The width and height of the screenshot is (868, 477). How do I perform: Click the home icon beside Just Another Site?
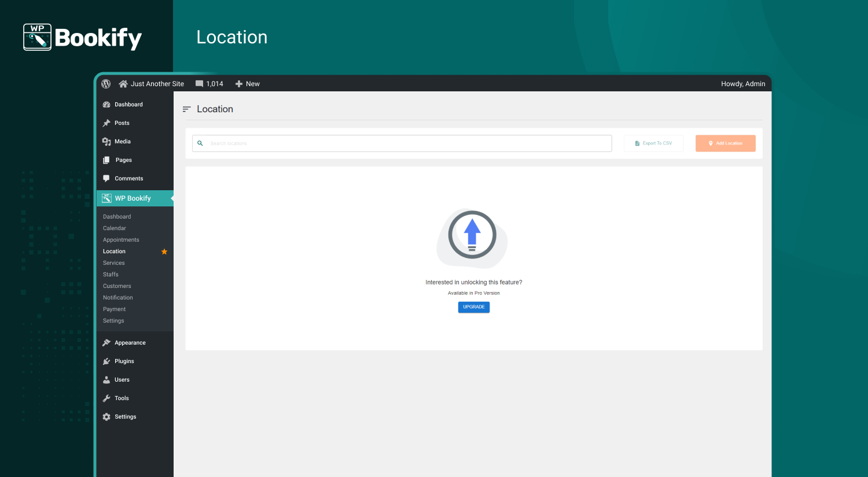click(123, 83)
